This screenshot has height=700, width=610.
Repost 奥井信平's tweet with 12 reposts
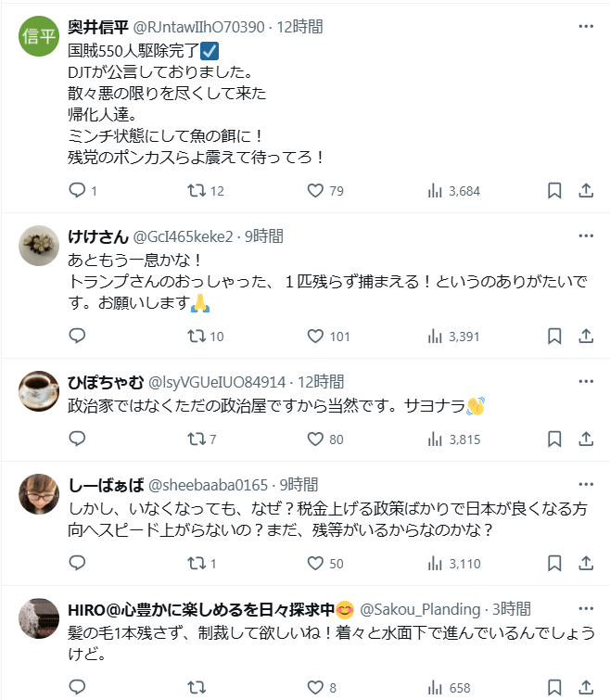click(x=197, y=191)
